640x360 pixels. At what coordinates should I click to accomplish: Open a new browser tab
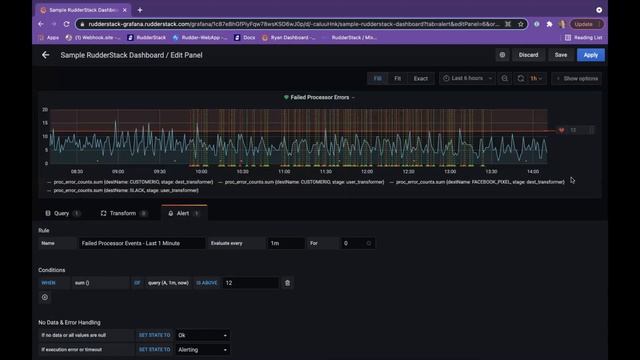pyautogui.click(x=140, y=10)
